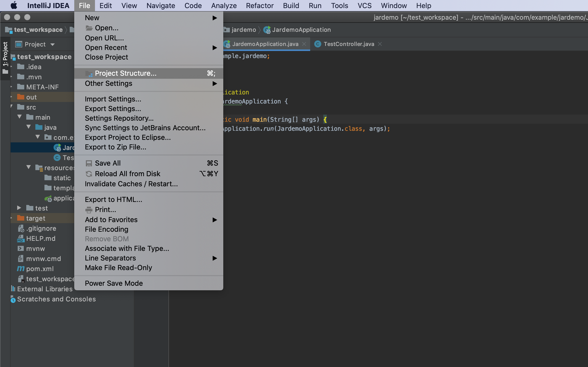The height and width of the screenshot is (367, 588).
Task: Choose Import Settings...
Action: pos(149,99)
